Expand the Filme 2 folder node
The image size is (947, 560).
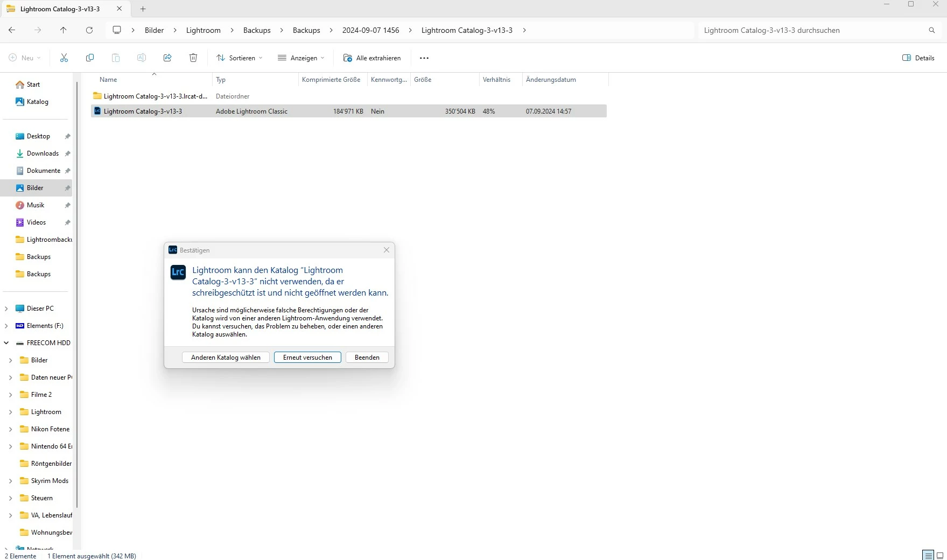[10, 395]
